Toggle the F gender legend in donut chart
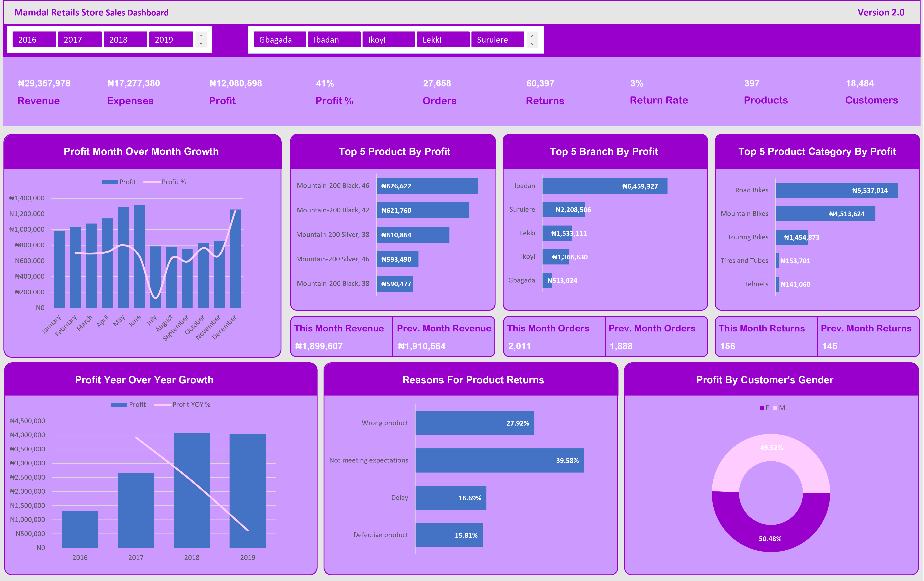Viewport: 924px width, 581px height. (x=764, y=408)
